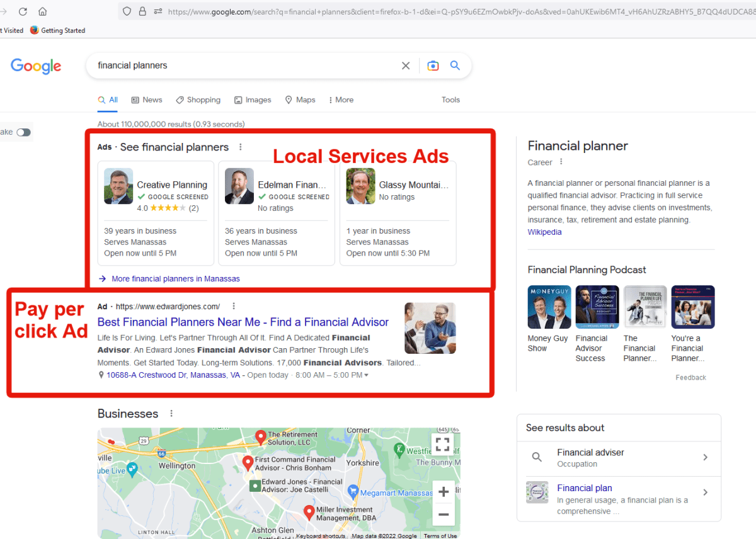The image size is (756, 539).
Task: Open Google Lens camera search icon
Action: 433,65
